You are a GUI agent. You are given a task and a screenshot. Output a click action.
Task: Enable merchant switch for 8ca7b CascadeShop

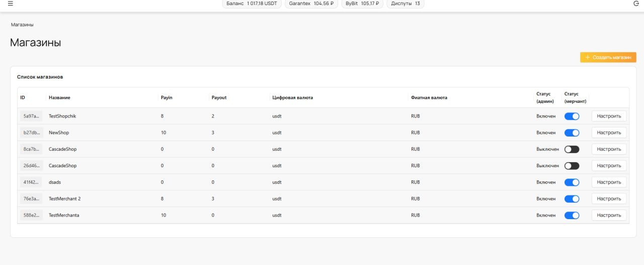coord(572,150)
